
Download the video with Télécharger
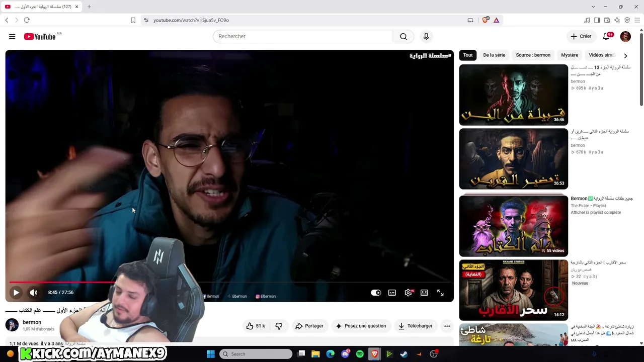click(416, 326)
